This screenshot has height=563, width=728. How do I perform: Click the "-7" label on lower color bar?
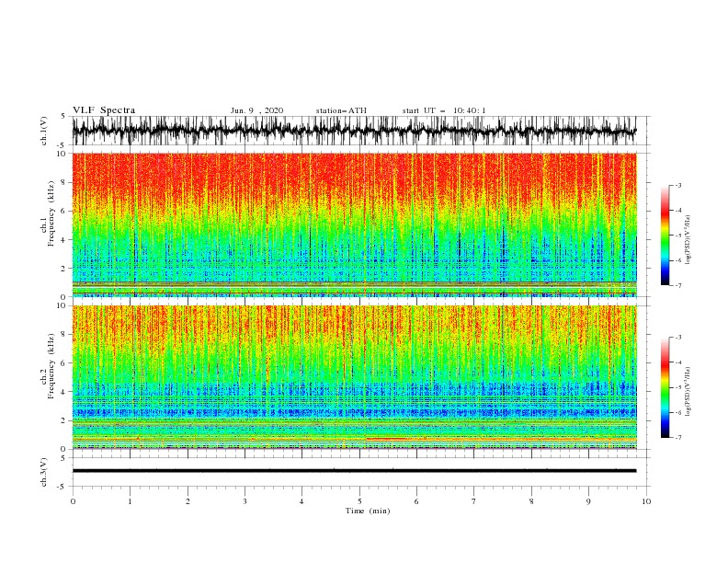click(x=677, y=437)
